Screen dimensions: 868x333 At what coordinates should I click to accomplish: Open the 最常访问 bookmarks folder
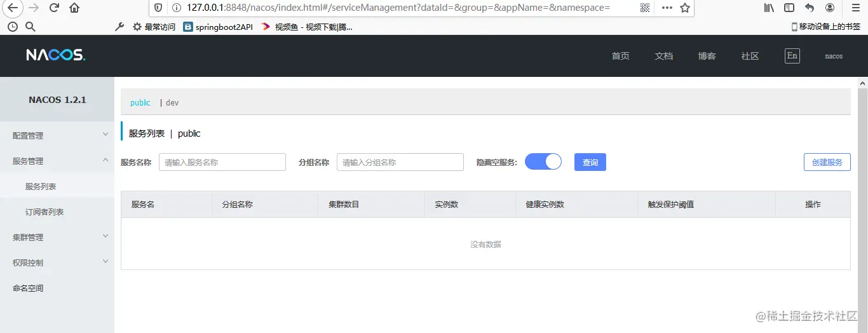(x=153, y=27)
